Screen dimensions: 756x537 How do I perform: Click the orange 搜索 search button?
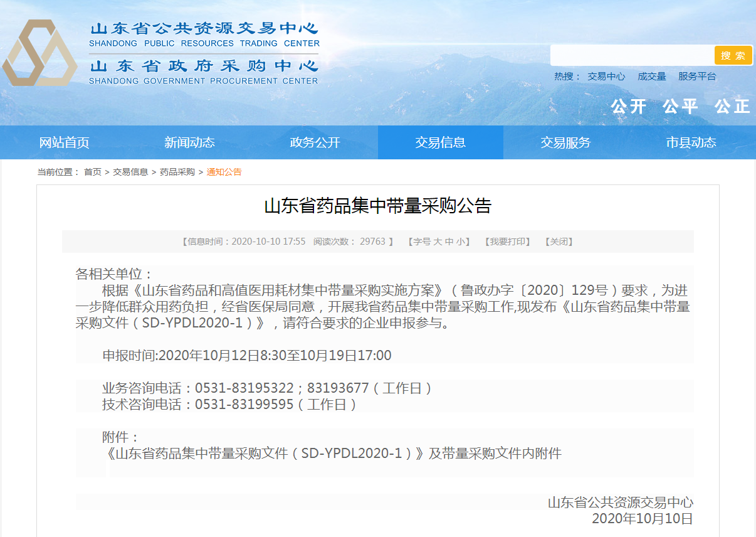[733, 55]
